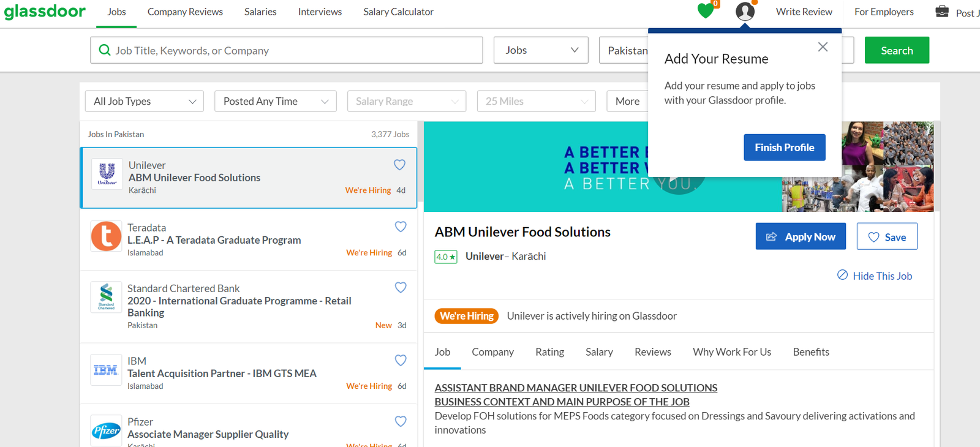Click the briefcase Post Job icon
980x447 pixels.
(942, 11)
